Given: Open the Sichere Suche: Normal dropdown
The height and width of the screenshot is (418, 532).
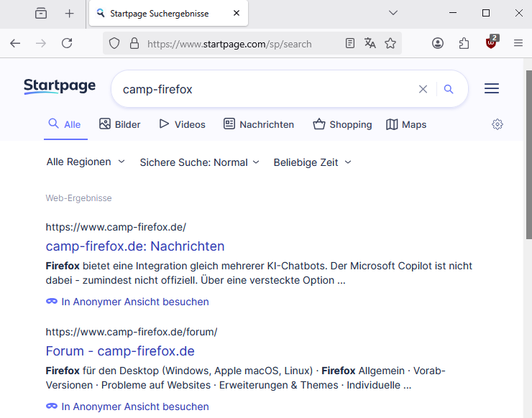Looking at the screenshot, I should point(199,162).
